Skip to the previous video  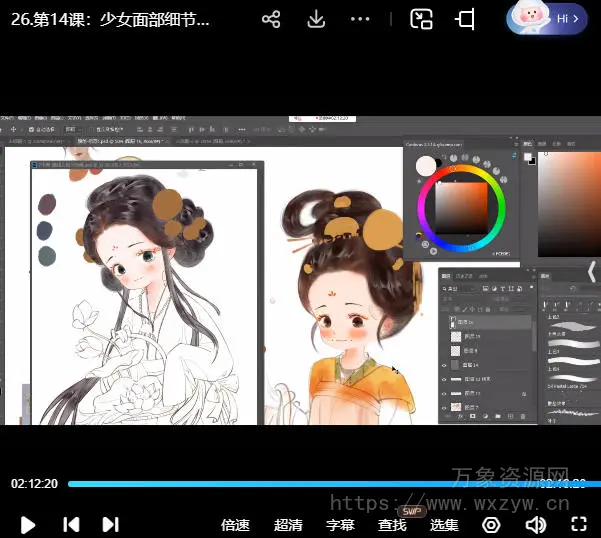pyautogui.click(x=71, y=524)
